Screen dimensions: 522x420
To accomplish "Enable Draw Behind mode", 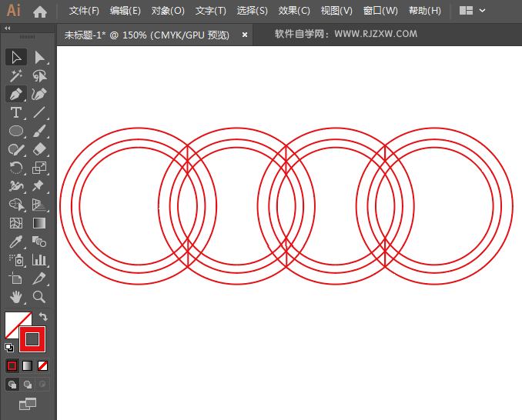I will pos(28,385).
